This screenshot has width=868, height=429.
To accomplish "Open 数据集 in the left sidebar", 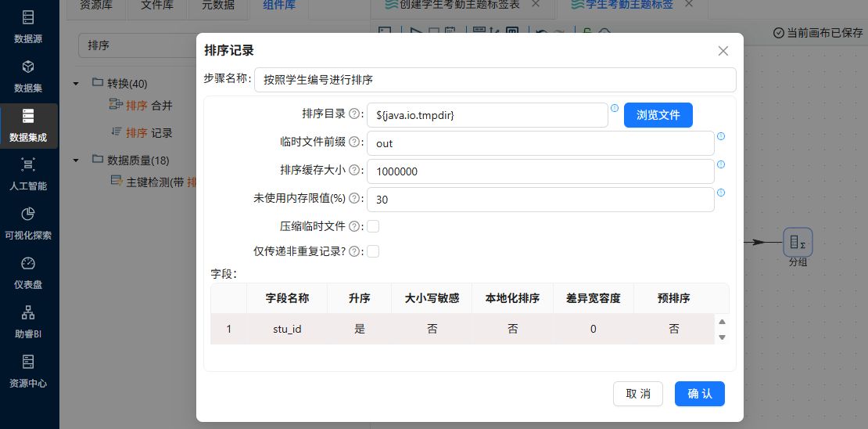I will coord(28,77).
